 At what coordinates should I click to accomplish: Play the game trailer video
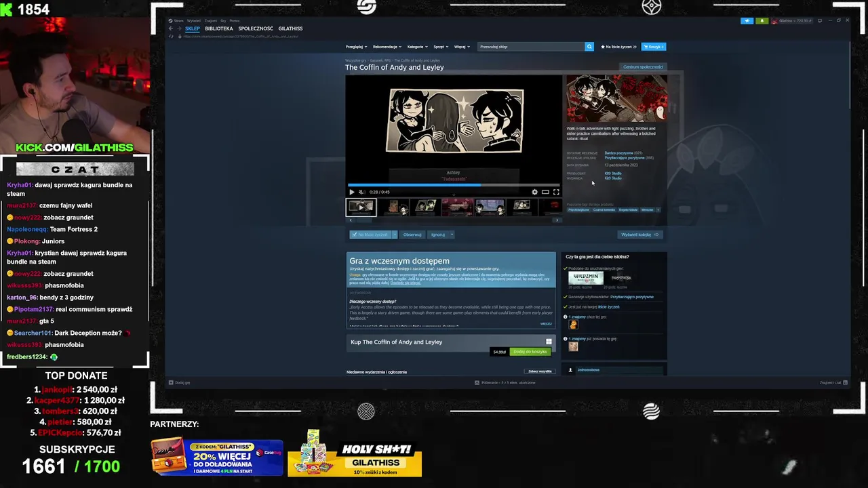(x=351, y=192)
